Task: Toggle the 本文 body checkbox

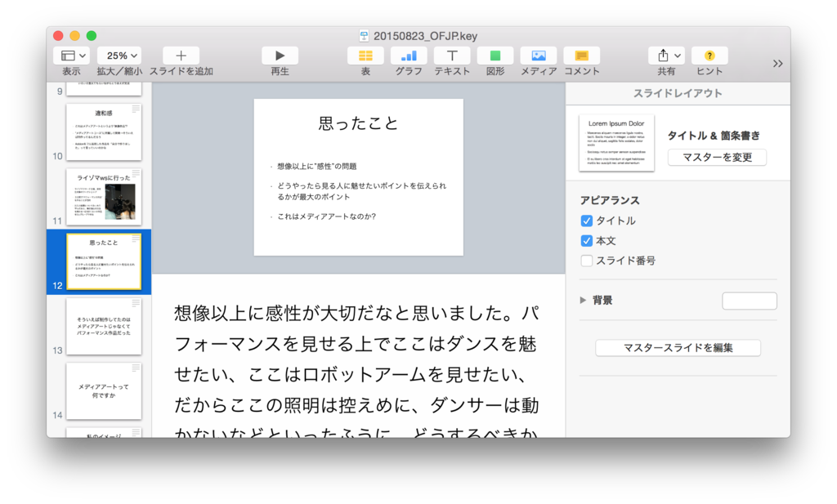Action: [x=587, y=240]
